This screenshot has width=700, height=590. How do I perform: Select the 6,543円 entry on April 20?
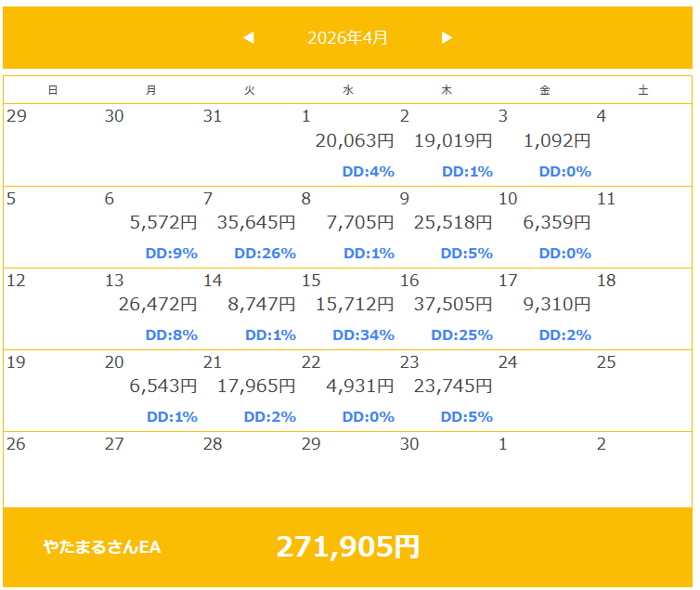click(163, 387)
